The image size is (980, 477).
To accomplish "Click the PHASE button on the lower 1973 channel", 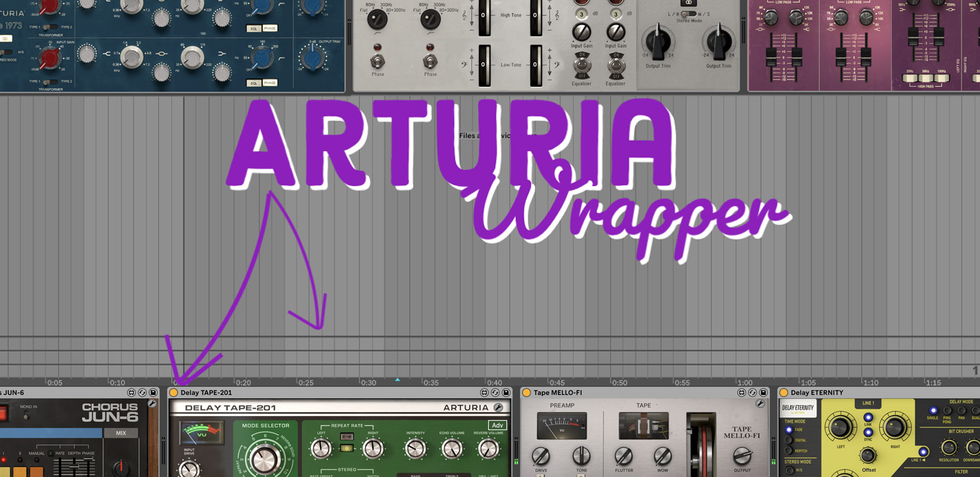I will (270, 83).
